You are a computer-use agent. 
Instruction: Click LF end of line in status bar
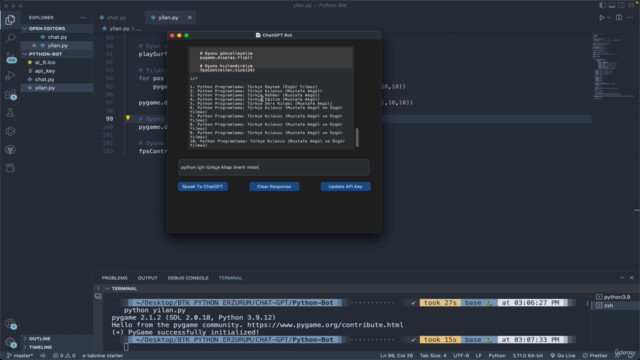point(478,356)
